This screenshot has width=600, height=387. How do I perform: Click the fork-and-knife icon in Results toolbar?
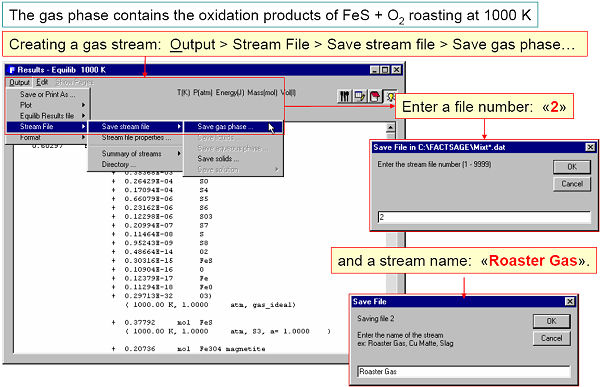pyautogui.click(x=344, y=96)
